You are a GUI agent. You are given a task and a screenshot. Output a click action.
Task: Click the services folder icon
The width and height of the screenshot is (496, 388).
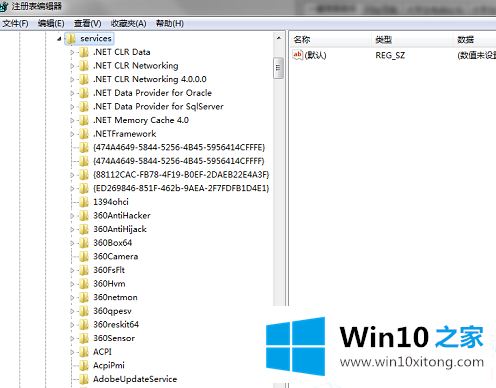(x=71, y=39)
